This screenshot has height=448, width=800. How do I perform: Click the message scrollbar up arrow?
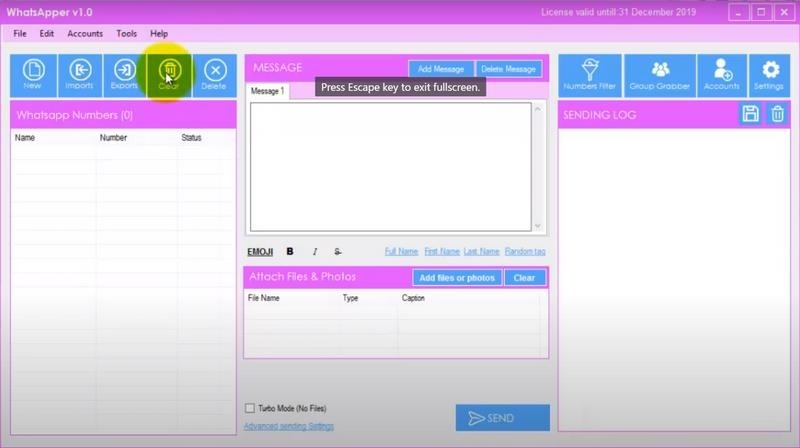pyautogui.click(x=538, y=109)
